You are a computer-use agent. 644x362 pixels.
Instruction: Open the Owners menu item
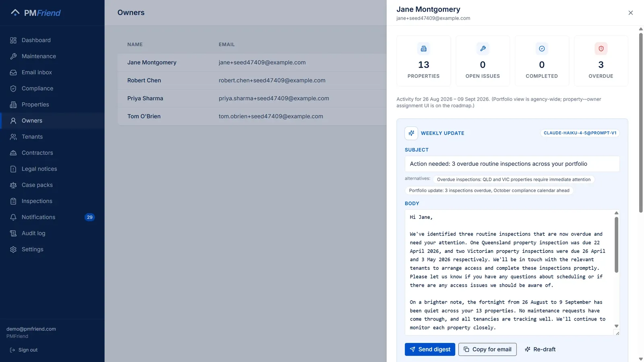(52, 121)
